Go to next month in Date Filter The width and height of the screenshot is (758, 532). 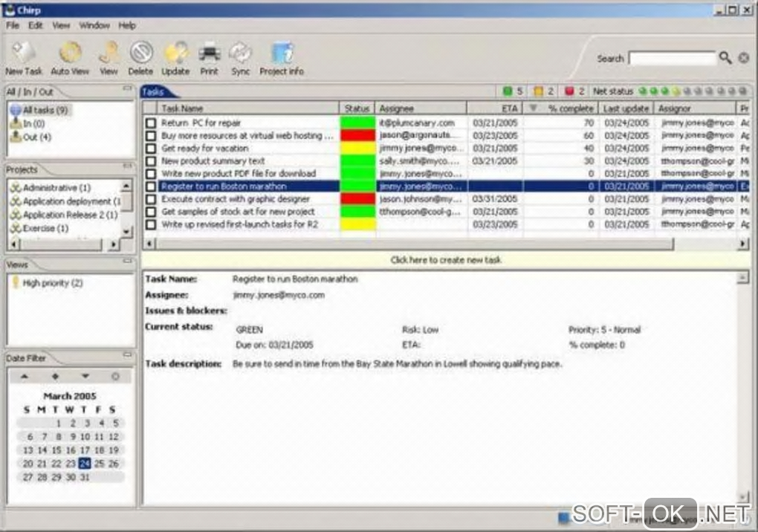(85, 377)
